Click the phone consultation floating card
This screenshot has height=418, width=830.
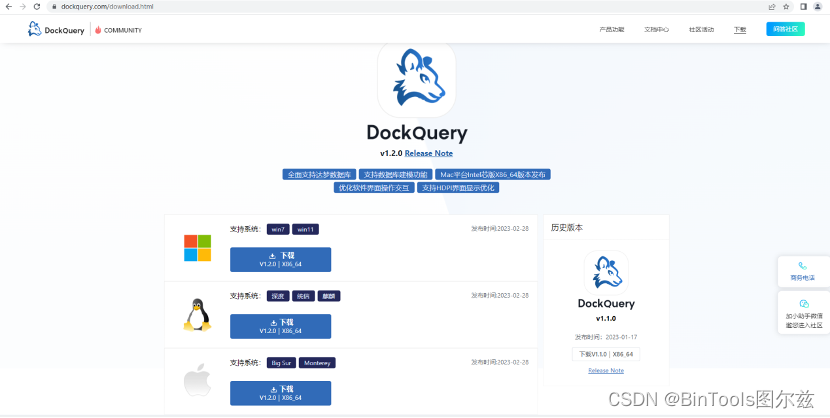pyautogui.click(x=803, y=271)
